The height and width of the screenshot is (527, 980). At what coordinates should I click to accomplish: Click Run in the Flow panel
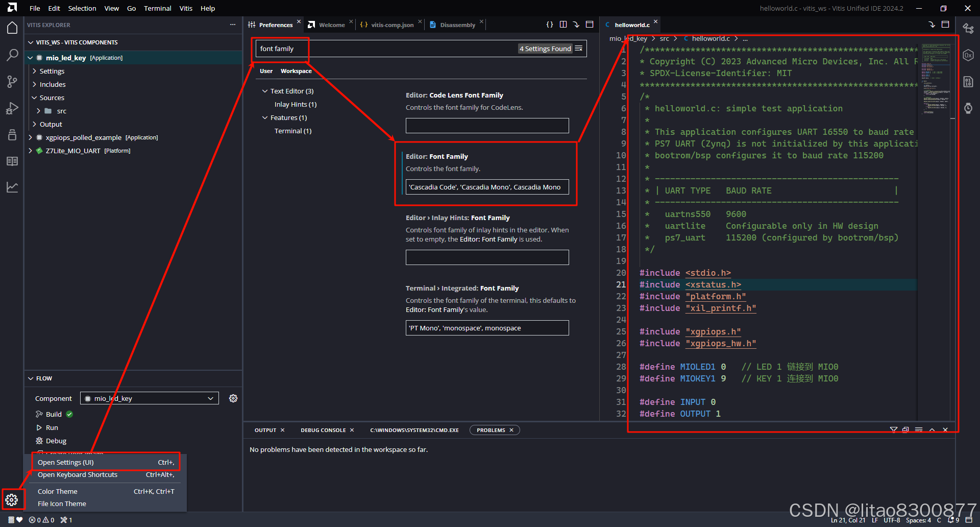(x=52, y=427)
